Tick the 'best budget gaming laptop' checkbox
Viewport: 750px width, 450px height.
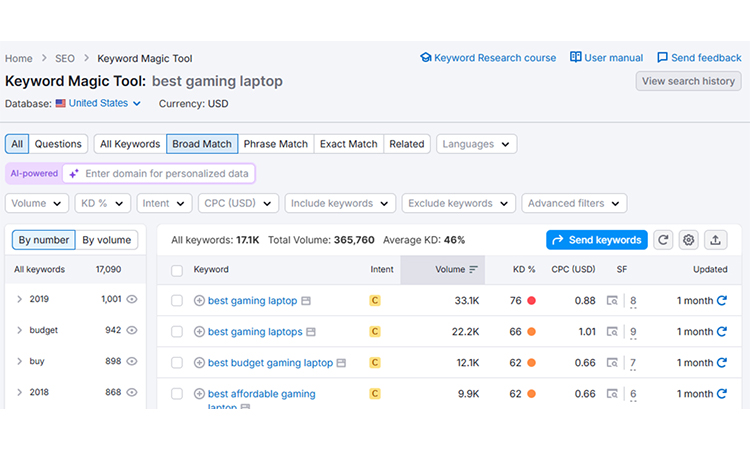pyautogui.click(x=177, y=363)
